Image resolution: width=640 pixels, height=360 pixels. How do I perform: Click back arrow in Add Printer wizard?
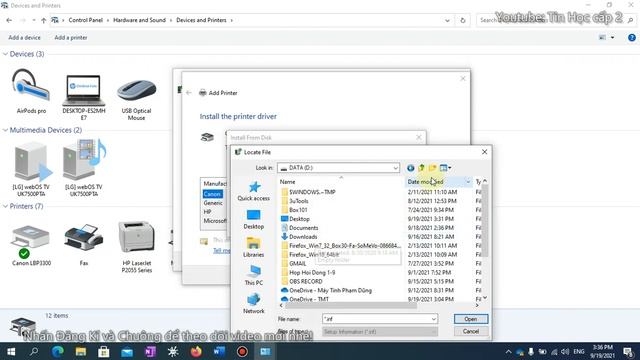(x=189, y=93)
